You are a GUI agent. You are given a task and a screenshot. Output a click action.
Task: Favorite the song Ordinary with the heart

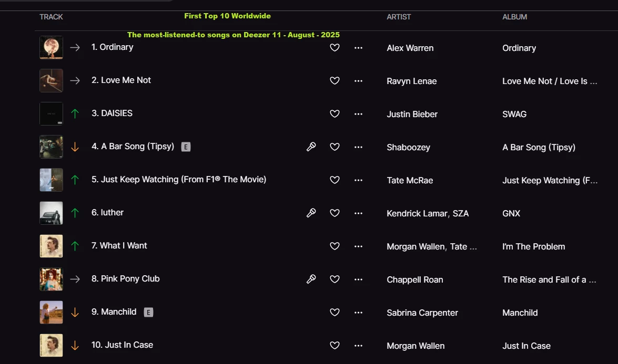[335, 48]
